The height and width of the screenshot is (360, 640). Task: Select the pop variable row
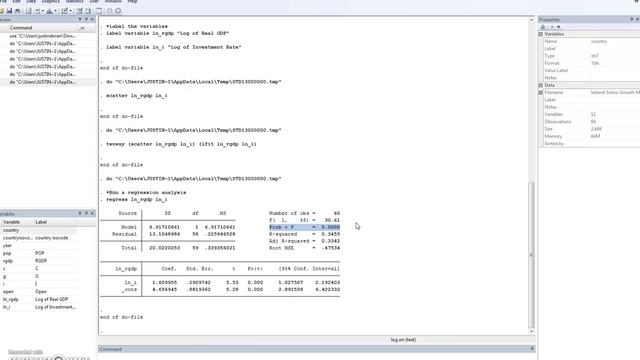coord(38,253)
